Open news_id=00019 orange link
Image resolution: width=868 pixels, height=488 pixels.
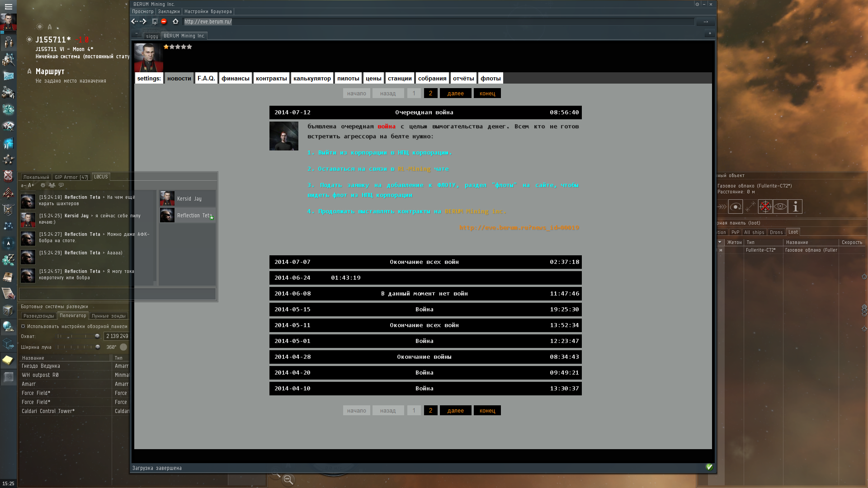pyautogui.click(x=519, y=227)
